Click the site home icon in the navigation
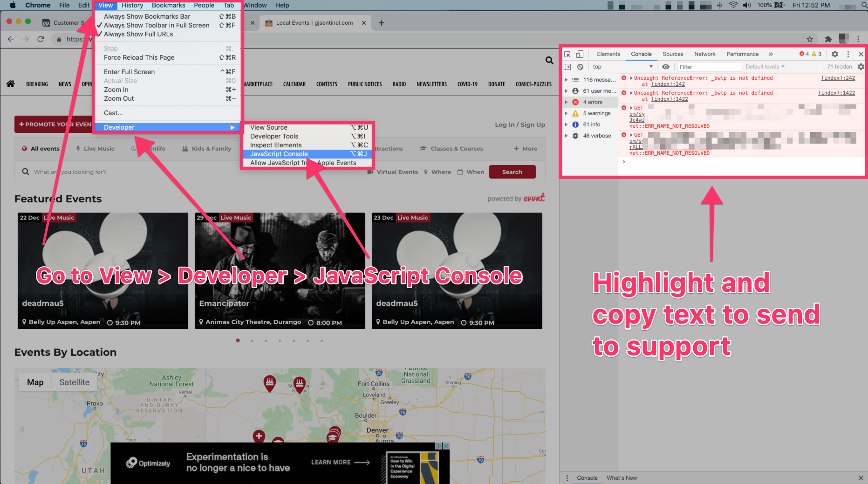 (x=11, y=84)
